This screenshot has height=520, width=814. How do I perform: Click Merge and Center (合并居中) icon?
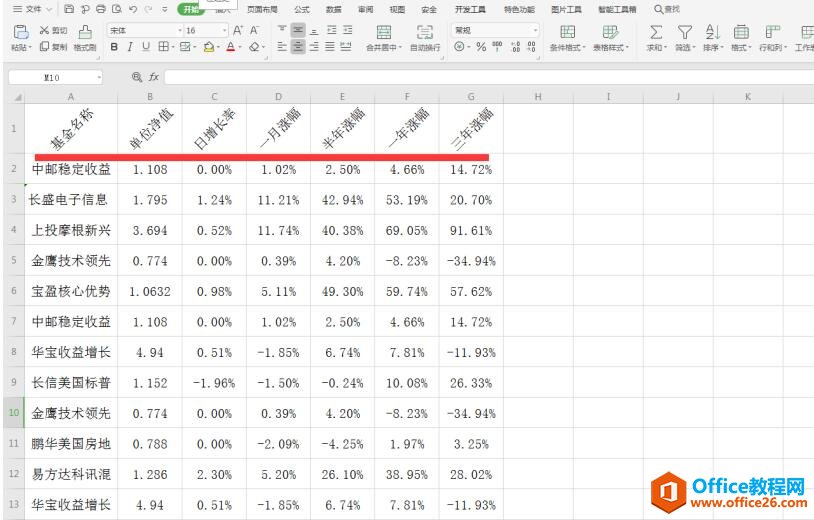(x=384, y=32)
